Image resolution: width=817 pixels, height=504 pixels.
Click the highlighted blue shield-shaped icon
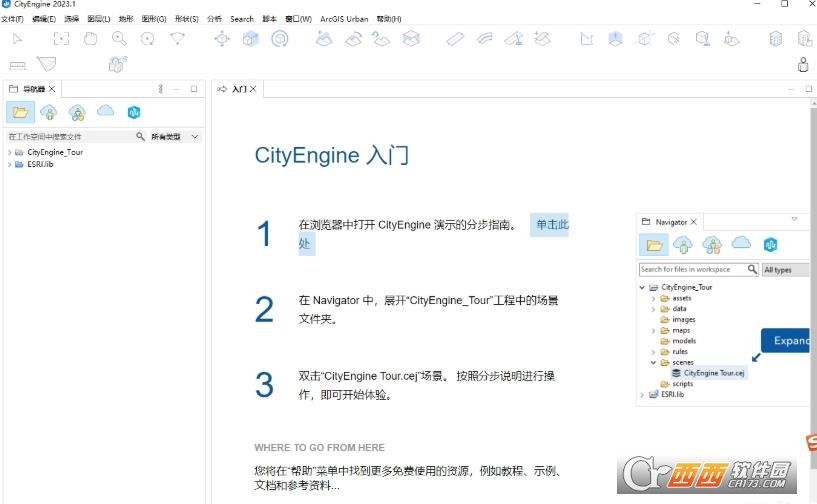coord(615,39)
